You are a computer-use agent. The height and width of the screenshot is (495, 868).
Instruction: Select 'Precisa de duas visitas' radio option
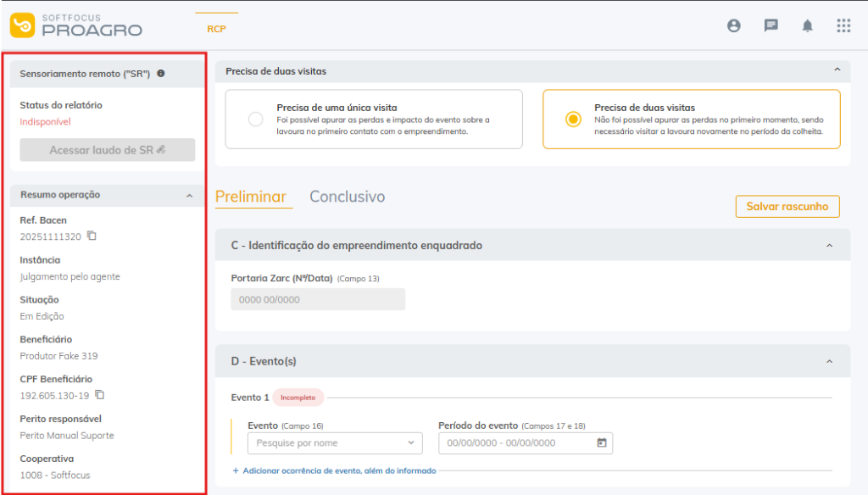(x=573, y=120)
